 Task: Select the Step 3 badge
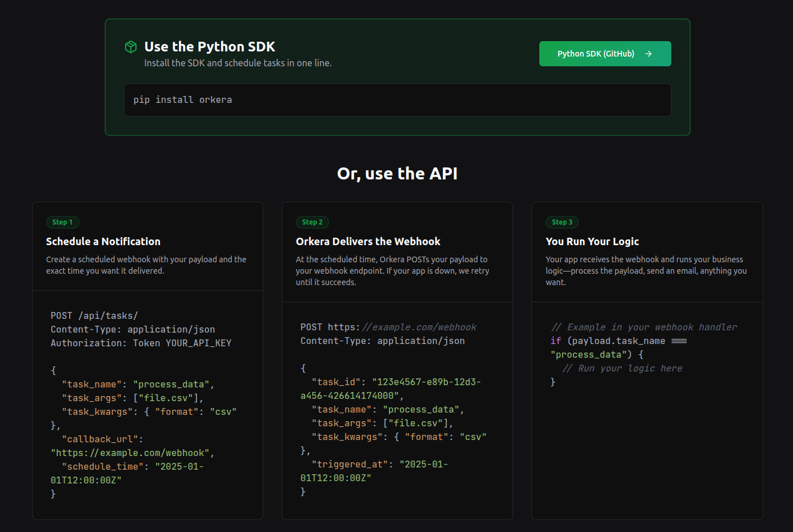click(562, 222)
